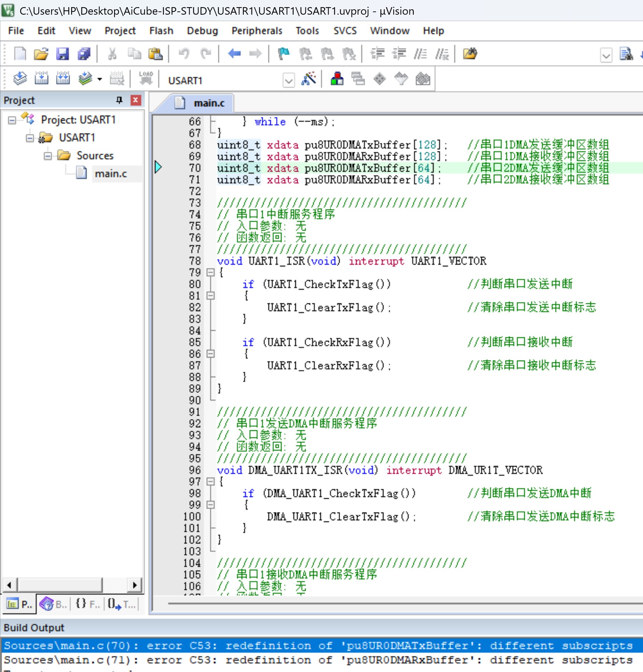Click the Manage Project Items colored blocks icon
The image size is (643, 672).
[337, 79]
